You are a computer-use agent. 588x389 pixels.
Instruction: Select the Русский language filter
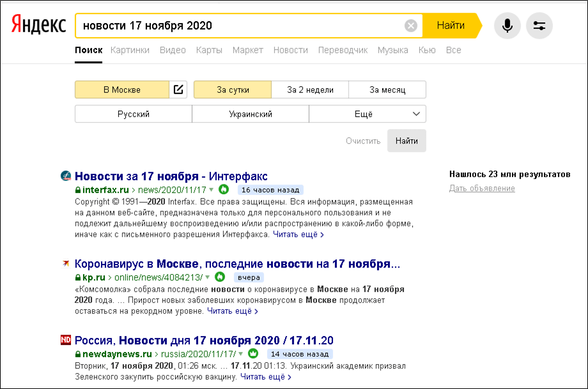pos(134,114)
